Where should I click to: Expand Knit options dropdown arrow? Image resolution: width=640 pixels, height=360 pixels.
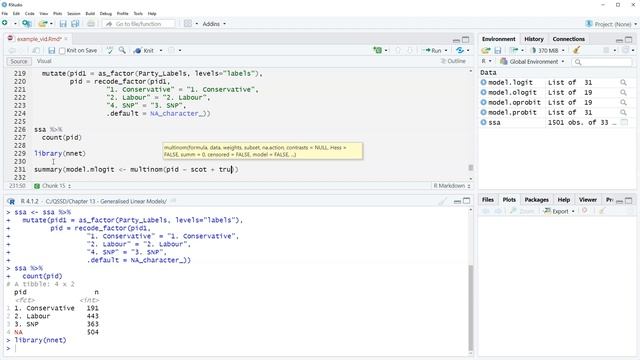[161, 50]
